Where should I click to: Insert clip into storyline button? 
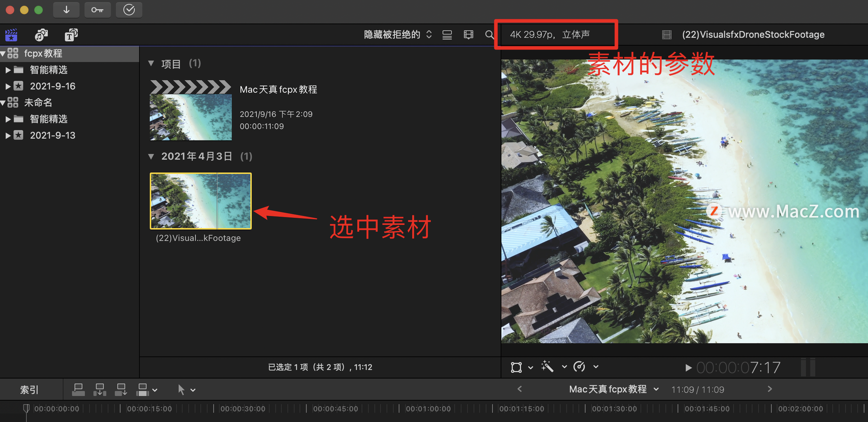coord(99,389)
